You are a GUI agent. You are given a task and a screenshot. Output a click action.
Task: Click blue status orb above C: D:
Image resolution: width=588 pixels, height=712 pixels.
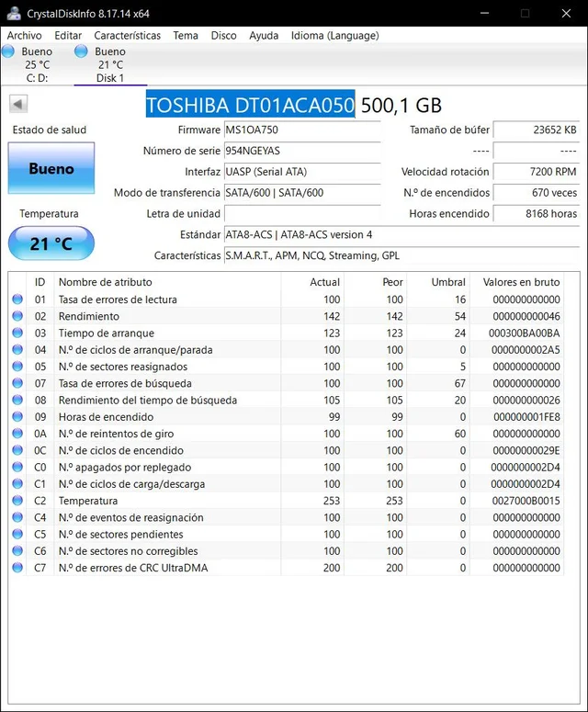8,51
